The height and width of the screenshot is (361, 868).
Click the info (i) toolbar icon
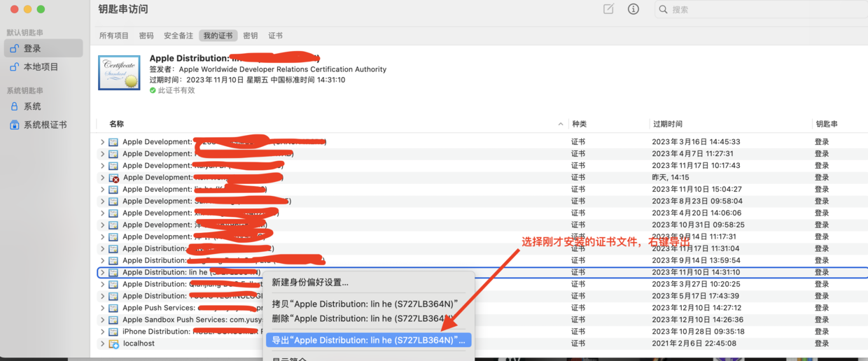[633, 10]
